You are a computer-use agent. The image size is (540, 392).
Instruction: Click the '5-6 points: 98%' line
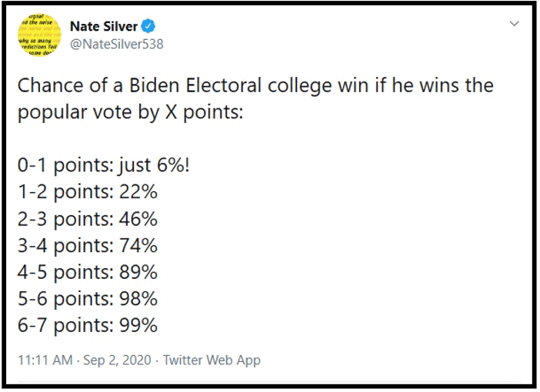coord(88,299)
